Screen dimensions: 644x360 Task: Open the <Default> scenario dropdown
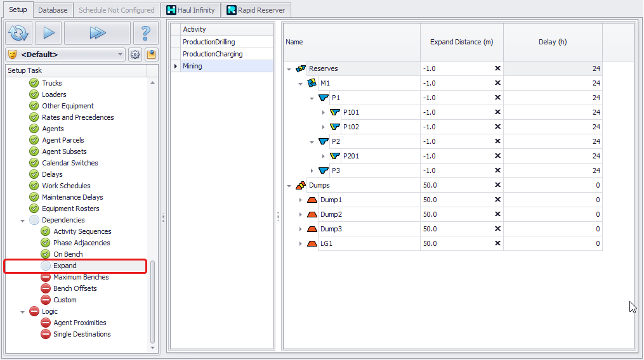point(121,55)
